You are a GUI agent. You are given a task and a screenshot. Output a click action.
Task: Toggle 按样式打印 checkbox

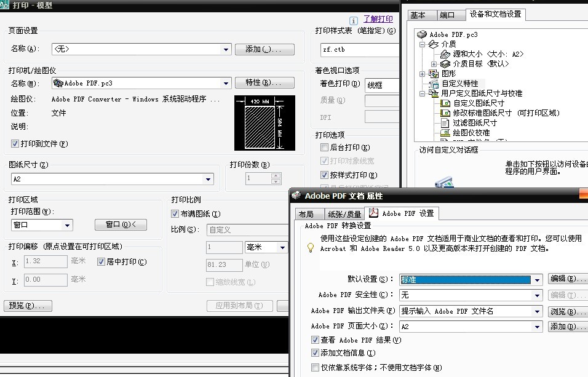click(324, 175)
